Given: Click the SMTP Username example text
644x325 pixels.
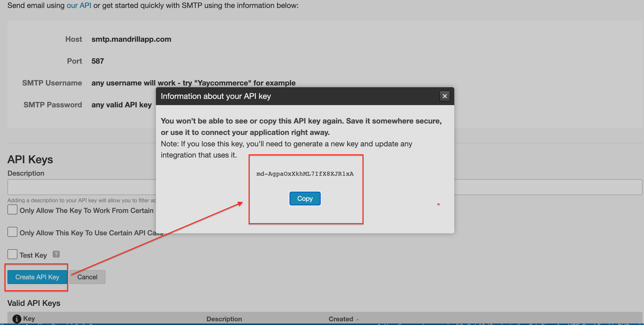Looking at the screenshot, I should (x=193, y=83).
